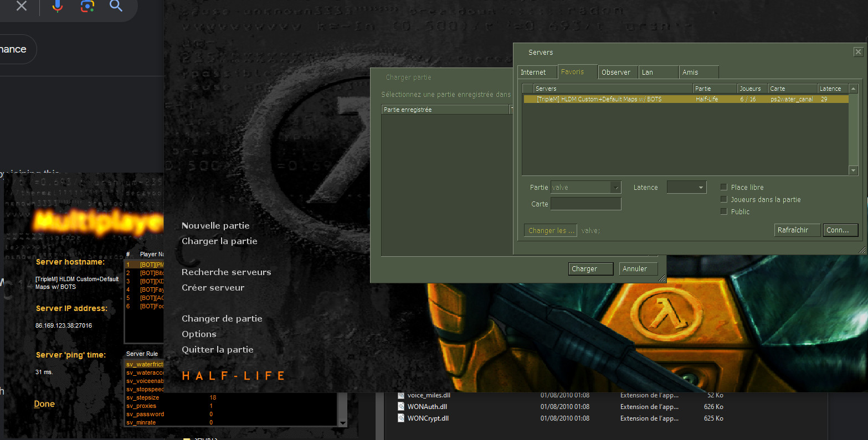Enable the Joueurs dans la partie filter
The height and width of the screenshot is (440, 868).
(x=723, y=199)
